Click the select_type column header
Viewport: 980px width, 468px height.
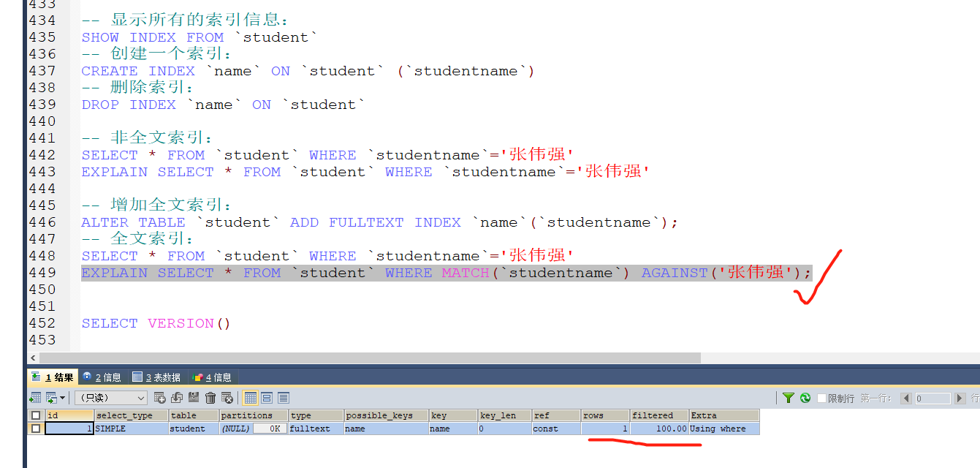[x=131, y=415]
